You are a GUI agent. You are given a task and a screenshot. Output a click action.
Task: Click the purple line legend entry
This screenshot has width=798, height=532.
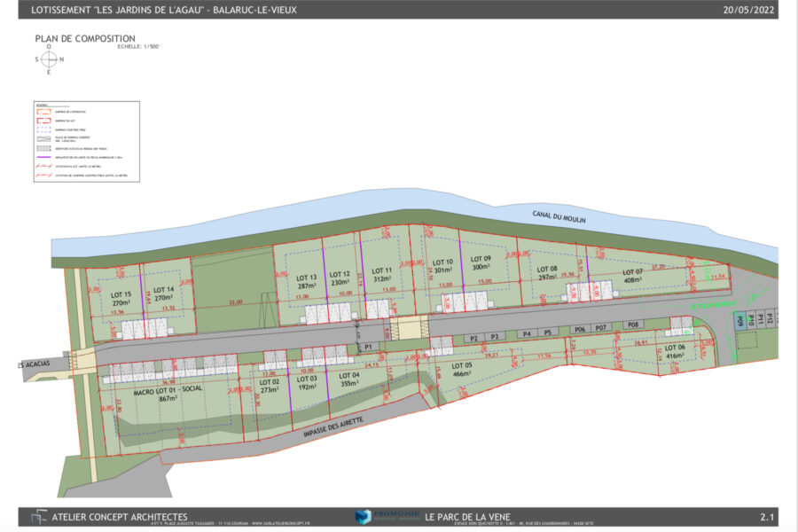tap(79, 157)
